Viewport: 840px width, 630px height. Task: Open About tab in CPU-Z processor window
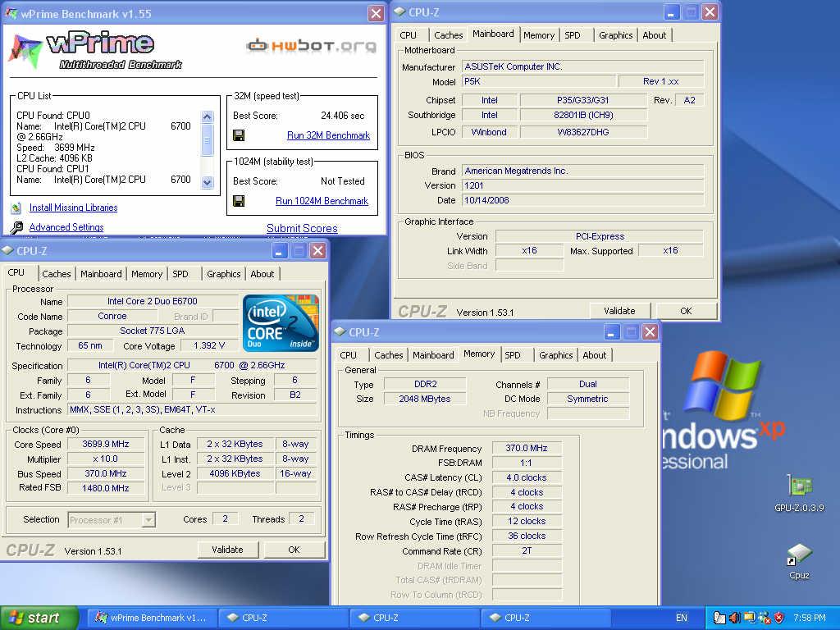pyautogui.click(x=262, y=274)
